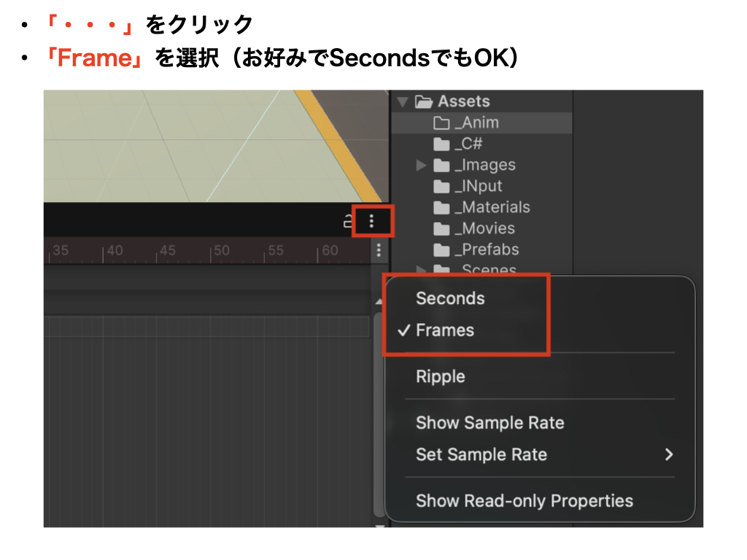Click the _C# folder icon

coord(441,144)
